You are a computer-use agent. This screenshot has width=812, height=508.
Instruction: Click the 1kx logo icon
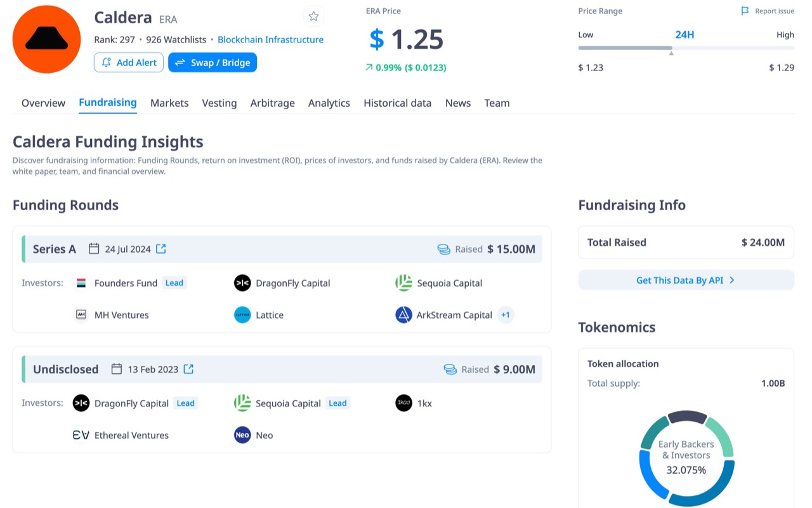point(403,403)
